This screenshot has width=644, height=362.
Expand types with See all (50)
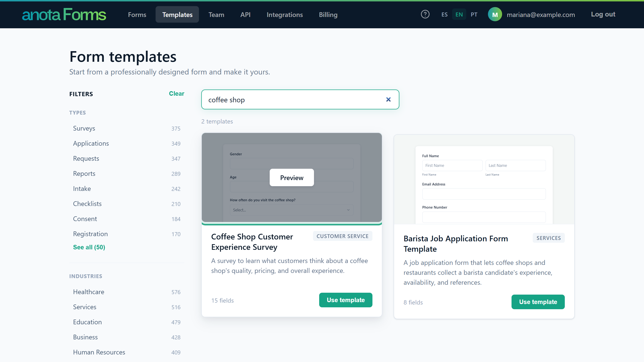pos(89,247)
